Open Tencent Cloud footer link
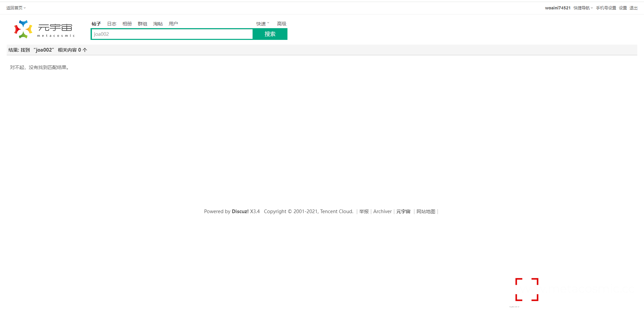644x310 pixels. [x=336, y=211]
